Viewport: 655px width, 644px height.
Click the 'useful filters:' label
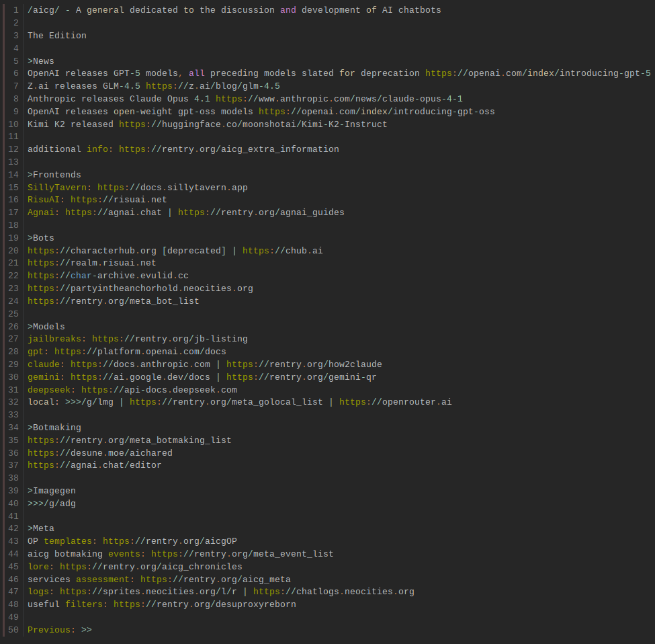click(68, 604)
